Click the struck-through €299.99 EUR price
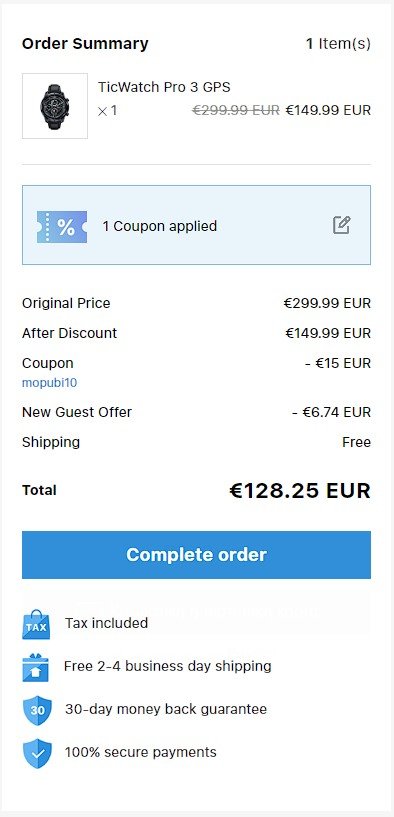Screen dimensions: 394x817 pyautogui.click(x=236, y=110)
